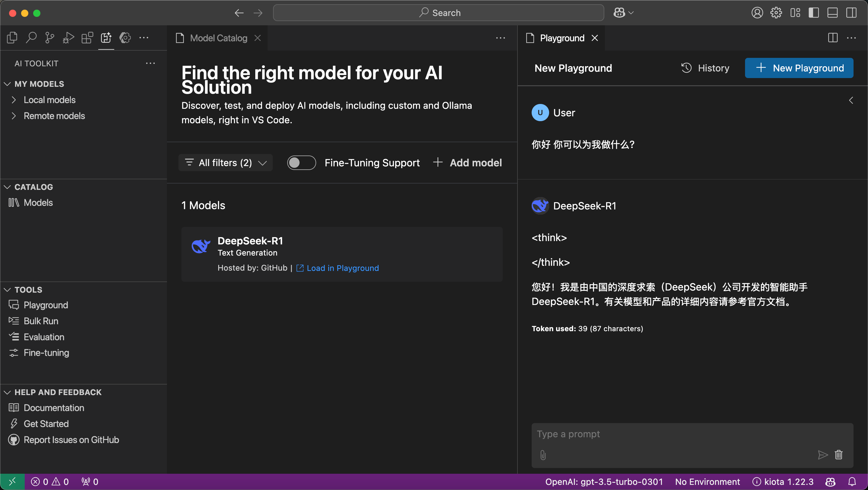This screenshot has height=490, width=868.
Task: Open the Source Control view
Action: coord(49,37)
